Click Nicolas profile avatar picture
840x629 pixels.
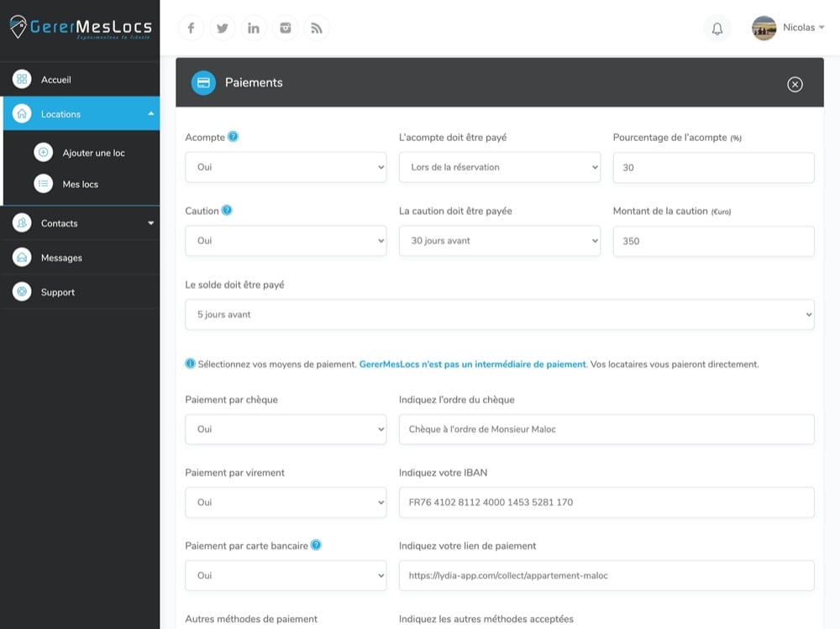(x=764, y=28)
